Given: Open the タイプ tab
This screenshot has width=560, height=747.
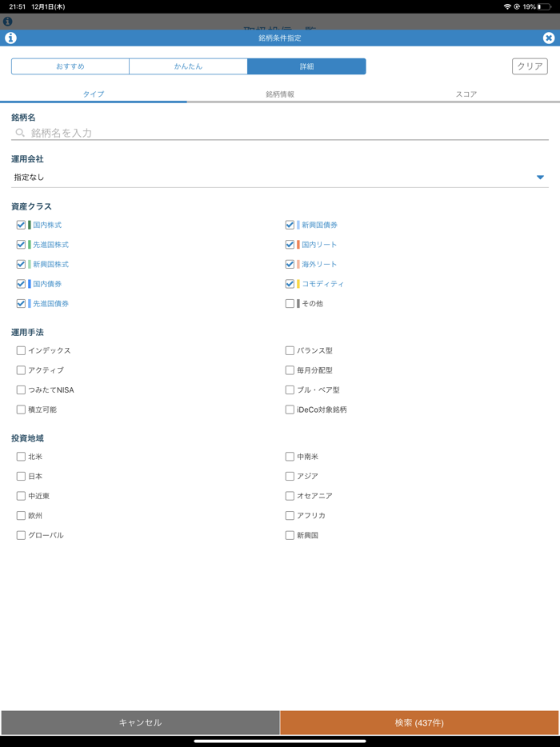Looking at the screenshot, I should click(94, 94).
